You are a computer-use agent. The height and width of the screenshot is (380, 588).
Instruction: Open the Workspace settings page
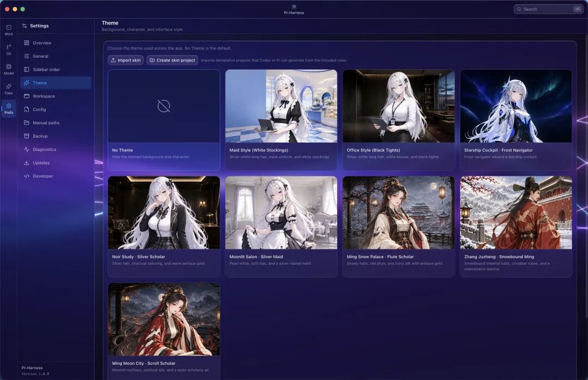[56, 96]
